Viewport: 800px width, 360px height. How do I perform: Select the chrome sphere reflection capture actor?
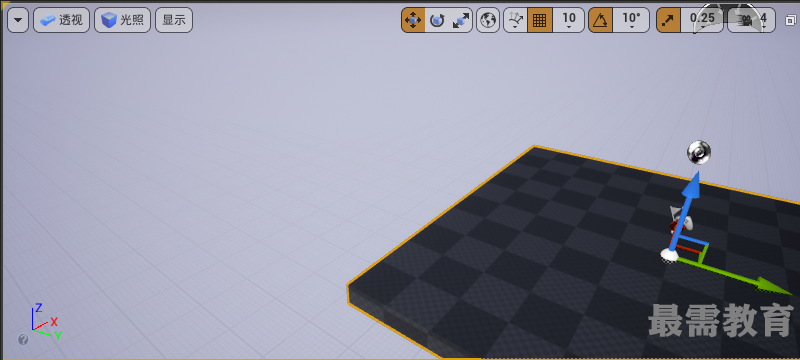click(x=698, y=152)
